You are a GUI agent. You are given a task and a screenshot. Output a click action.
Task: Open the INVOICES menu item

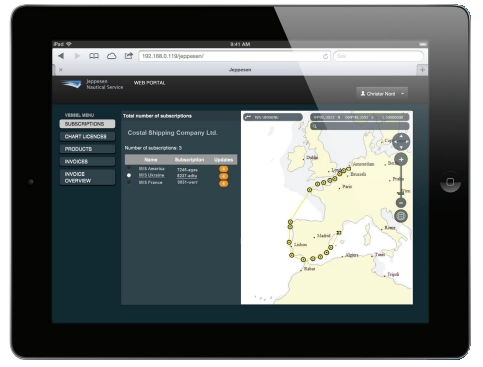pos(87,162)
